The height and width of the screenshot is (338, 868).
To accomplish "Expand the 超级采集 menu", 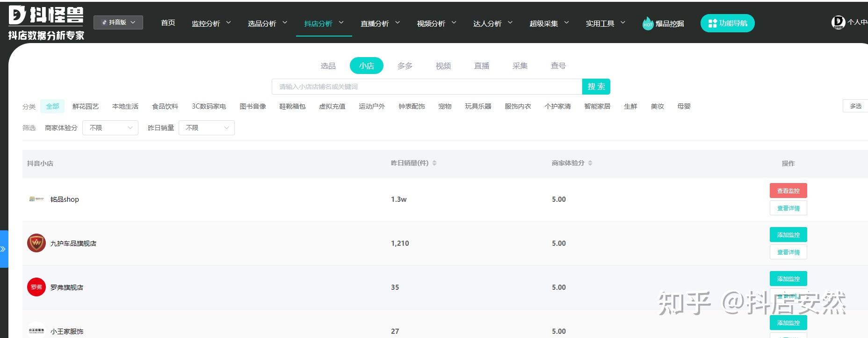I will 549,23.
